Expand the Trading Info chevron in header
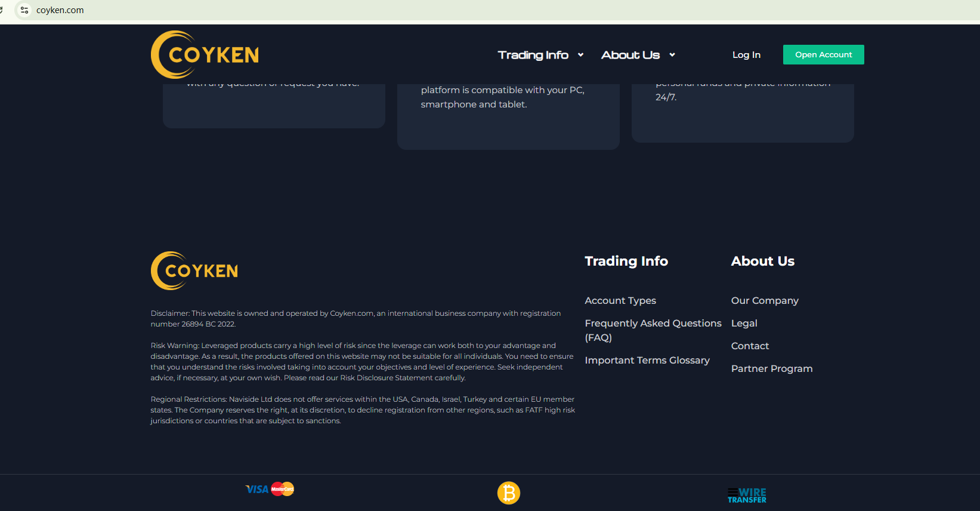 (x=580, y=55)
